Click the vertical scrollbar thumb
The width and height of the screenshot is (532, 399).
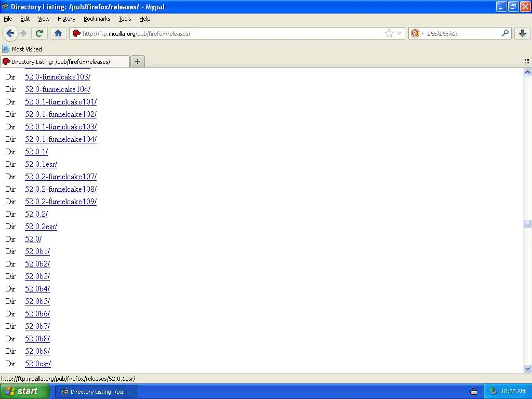point(527,223)
